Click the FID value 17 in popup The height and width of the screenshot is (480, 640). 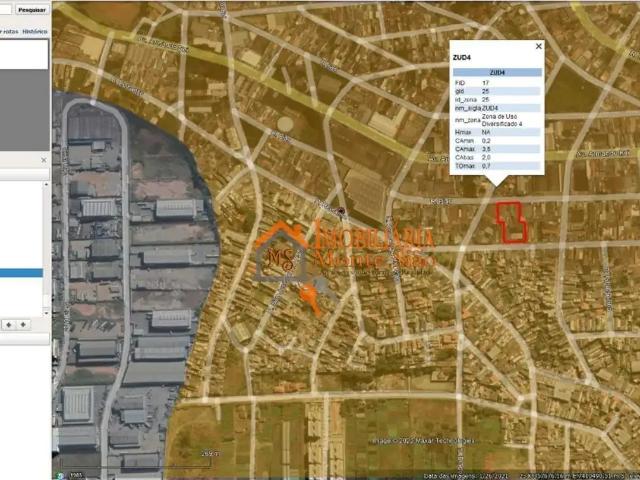tap(485, 83)
